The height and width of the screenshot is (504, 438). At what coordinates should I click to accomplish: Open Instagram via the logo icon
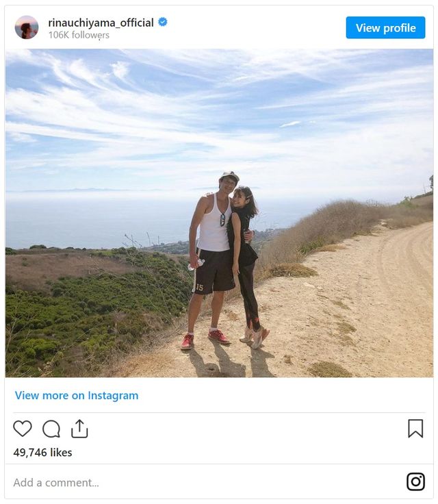pyautogui.click(x=415, y=481)
